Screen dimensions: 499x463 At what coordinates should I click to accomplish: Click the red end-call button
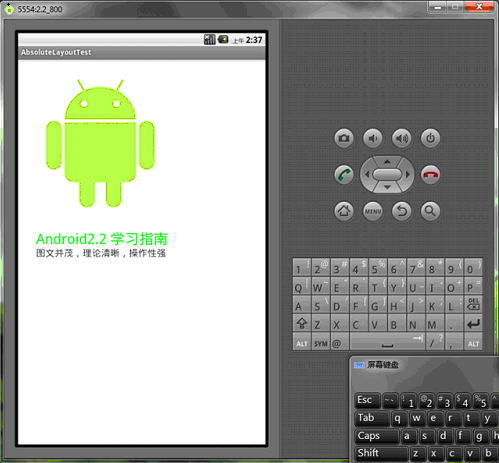pos(430,174)
